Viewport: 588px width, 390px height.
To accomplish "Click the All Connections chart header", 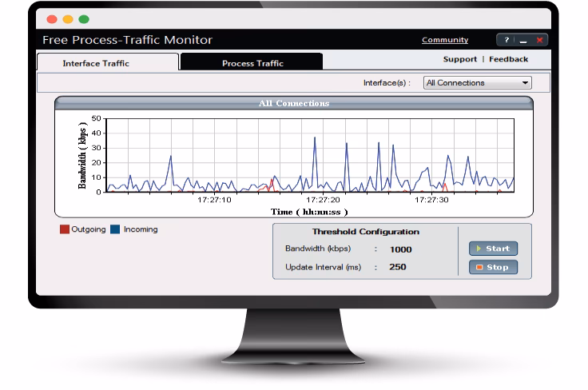I will [x=294, y=103].
